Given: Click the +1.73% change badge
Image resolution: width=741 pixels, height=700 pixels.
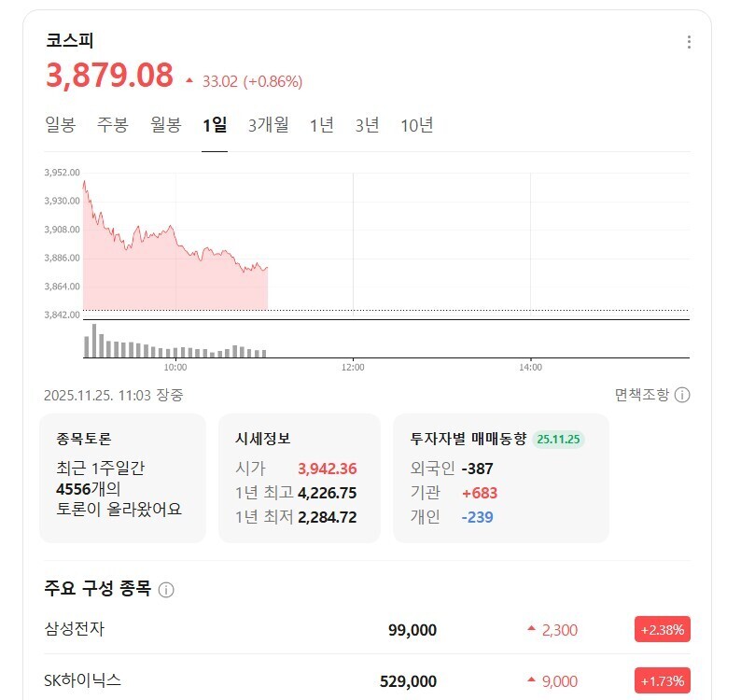Looking at the screenshot, I should click(x=662, y=681).
